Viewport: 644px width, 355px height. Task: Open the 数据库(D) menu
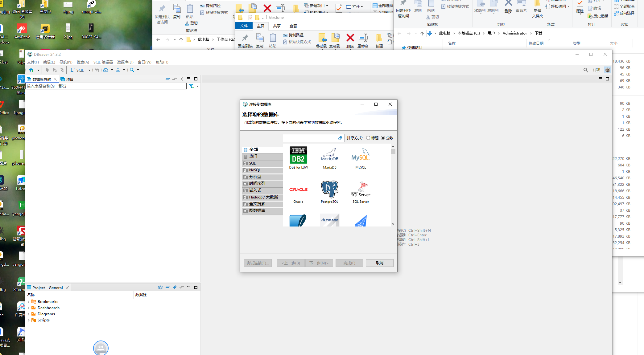[x=125, y=62]
